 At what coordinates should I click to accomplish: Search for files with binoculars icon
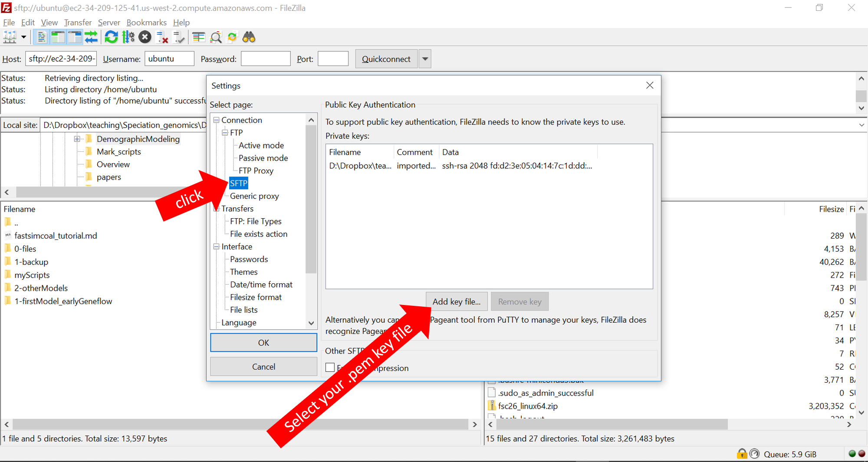[249, 37]
